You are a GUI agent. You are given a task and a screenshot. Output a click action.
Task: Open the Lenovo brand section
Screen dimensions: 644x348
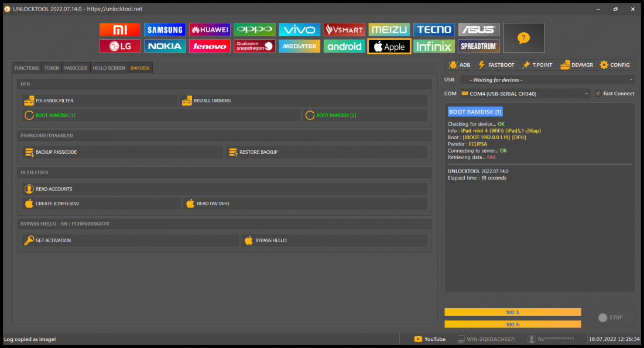pos(210,46)
